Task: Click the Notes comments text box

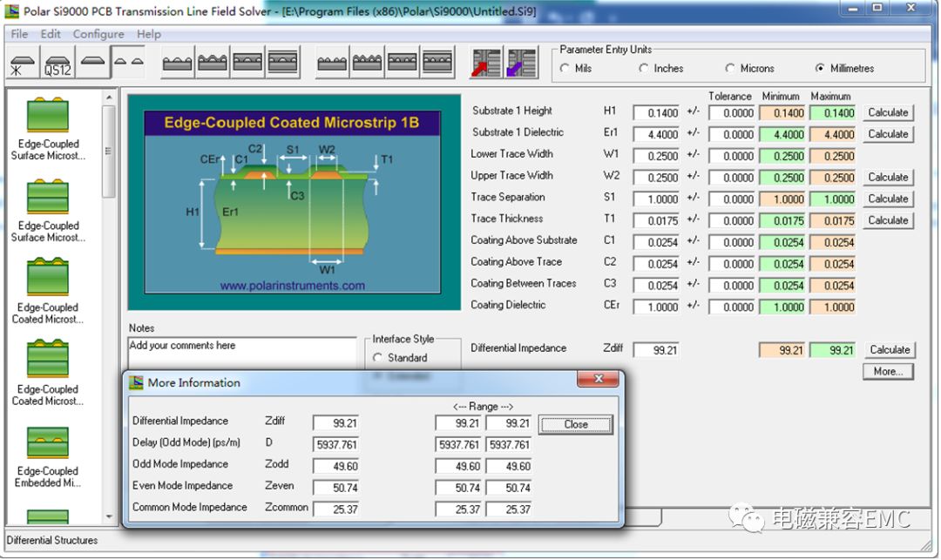Action: (x=242, y=353)
